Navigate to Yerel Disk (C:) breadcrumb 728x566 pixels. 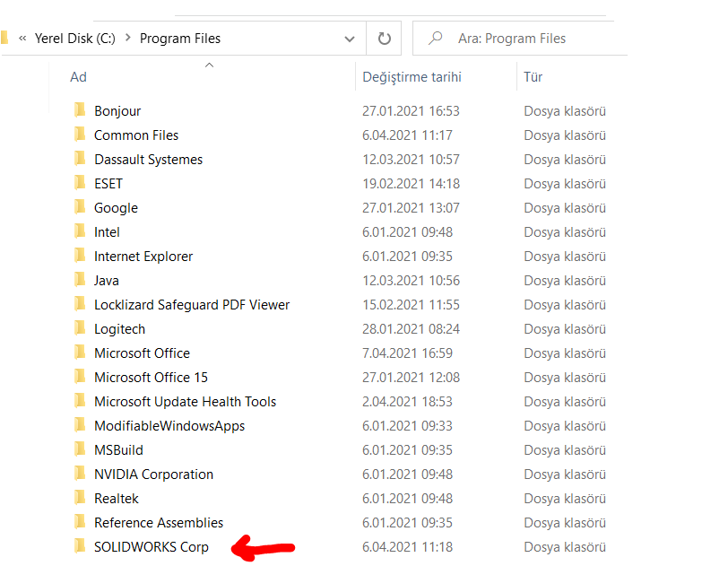pos(74,39)
